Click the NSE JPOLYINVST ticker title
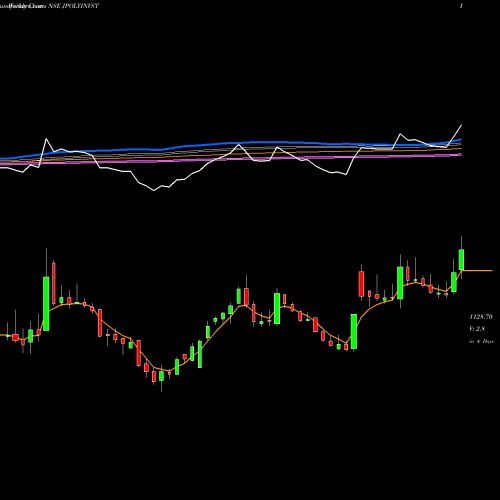Screen dimensions: 500x500 click(74, 6)
